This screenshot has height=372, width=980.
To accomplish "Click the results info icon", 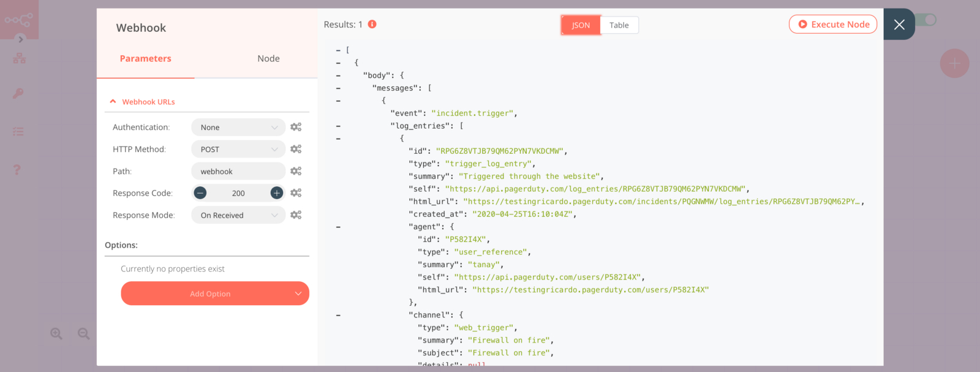I will [372, 25].
